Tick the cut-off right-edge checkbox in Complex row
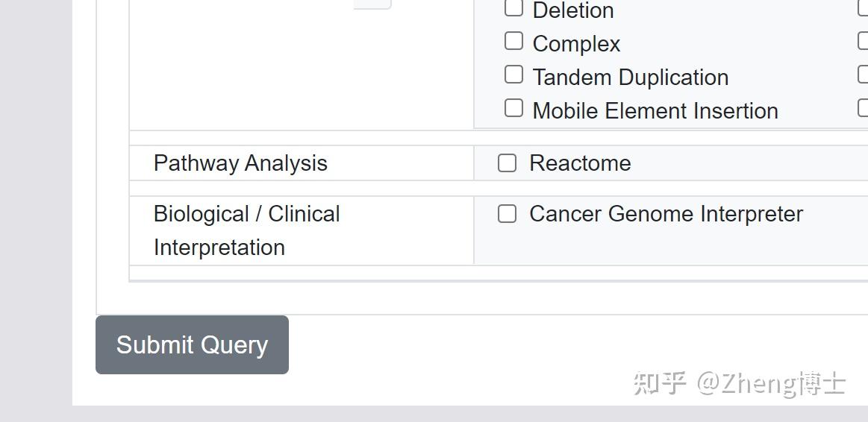 click(864, 41)
